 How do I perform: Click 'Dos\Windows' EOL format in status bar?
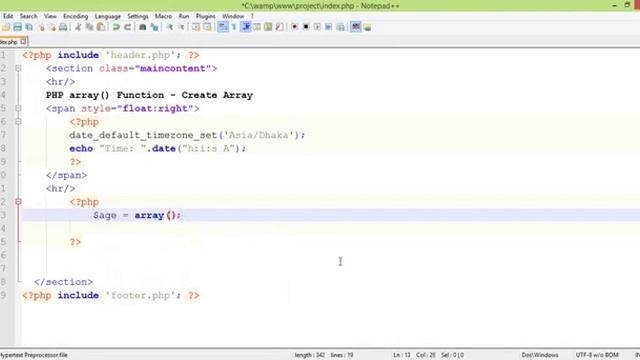pos(540,355)
